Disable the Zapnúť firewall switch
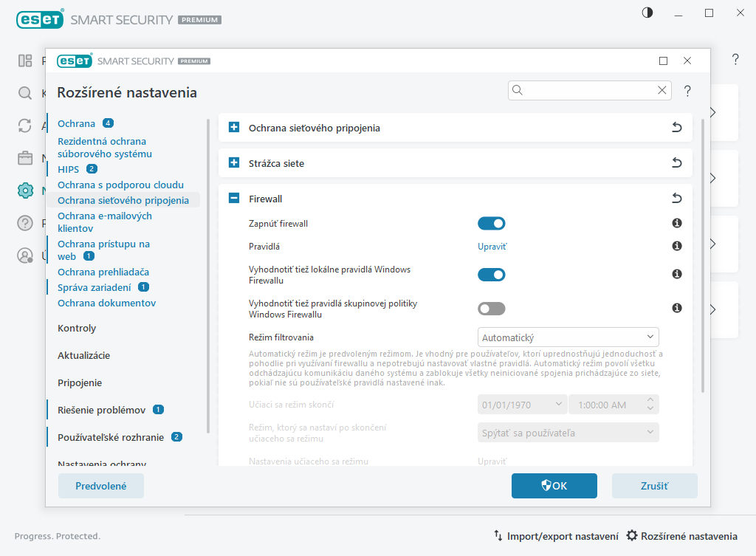This screenshot has height=556, width=756. click(x=492, y=223)
